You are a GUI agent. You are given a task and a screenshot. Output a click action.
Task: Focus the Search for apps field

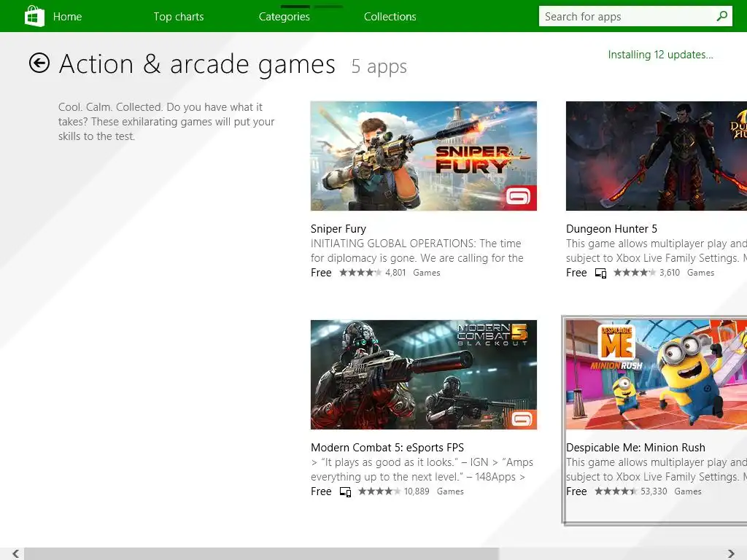(635, 16)
